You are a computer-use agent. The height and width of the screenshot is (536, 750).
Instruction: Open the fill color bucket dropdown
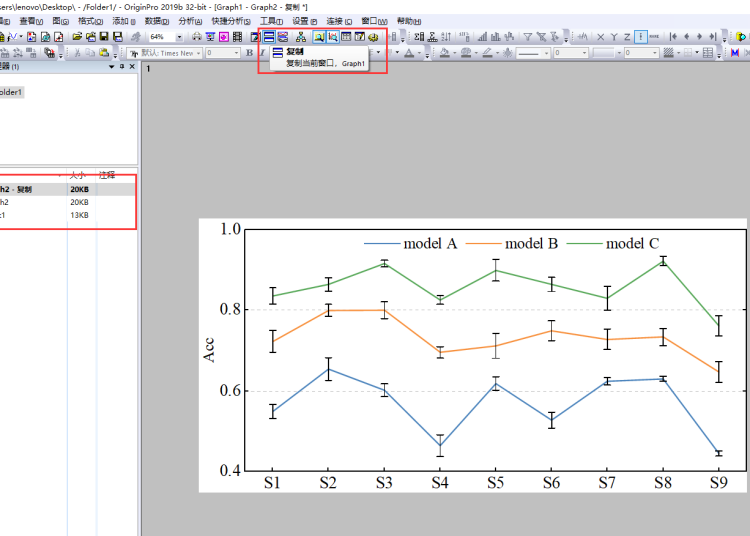[454, 53]
